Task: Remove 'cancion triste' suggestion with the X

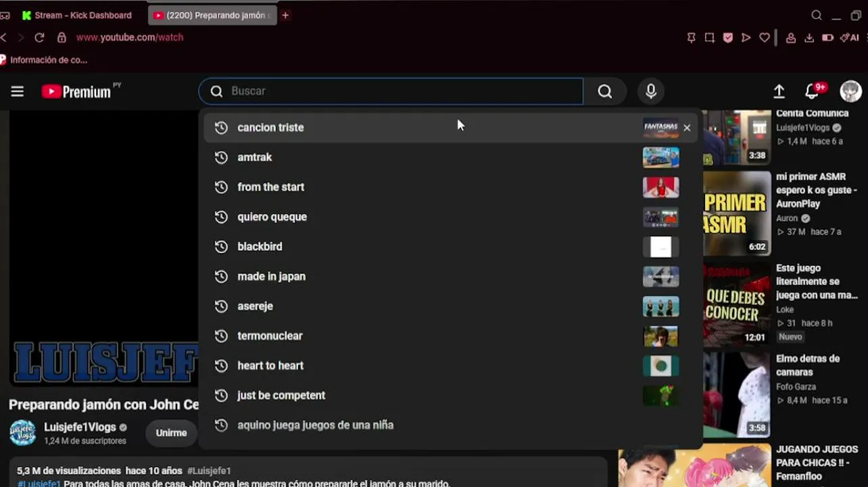Action: [x=687, y=128]
